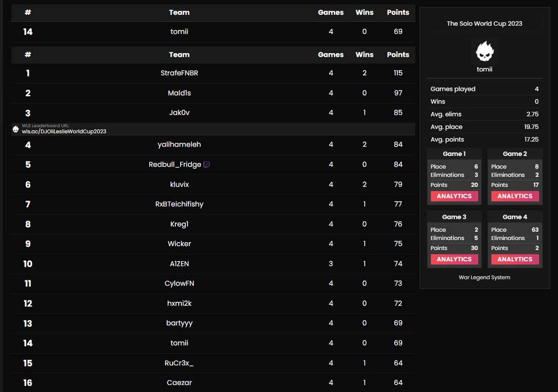Viewport: 558px width, 392px height.
Task: Click the highlighted tomii row at the top
Action: (179, 32)
